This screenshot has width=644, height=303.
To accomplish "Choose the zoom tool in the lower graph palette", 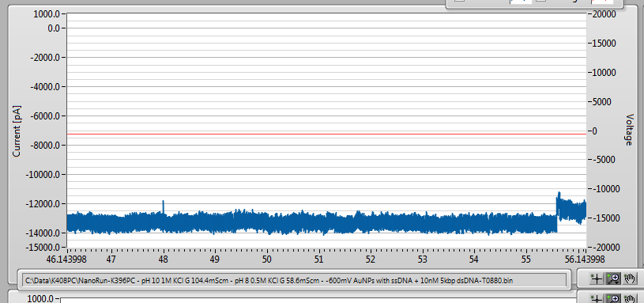I will coord(613,299).
